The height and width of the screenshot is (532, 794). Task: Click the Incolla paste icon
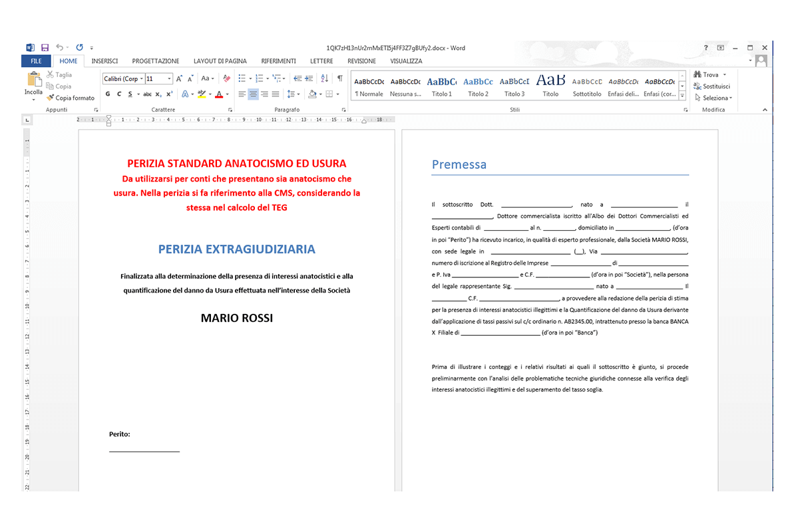33,80
